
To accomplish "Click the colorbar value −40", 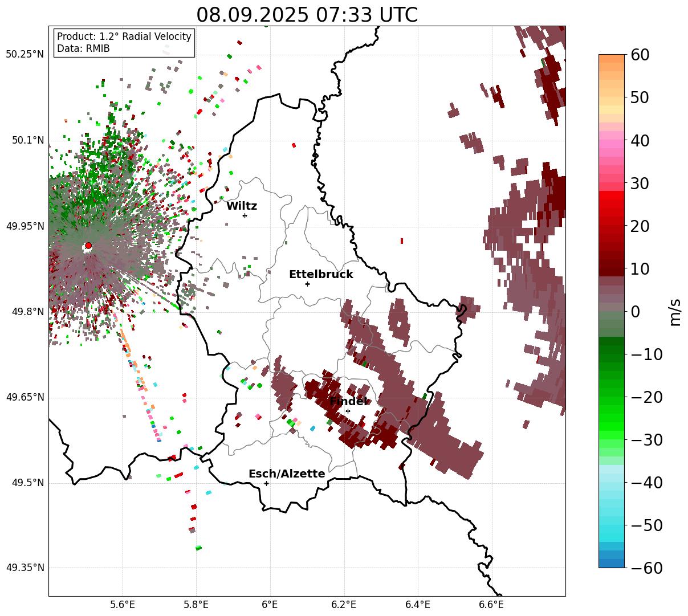I will click(646, 483).
